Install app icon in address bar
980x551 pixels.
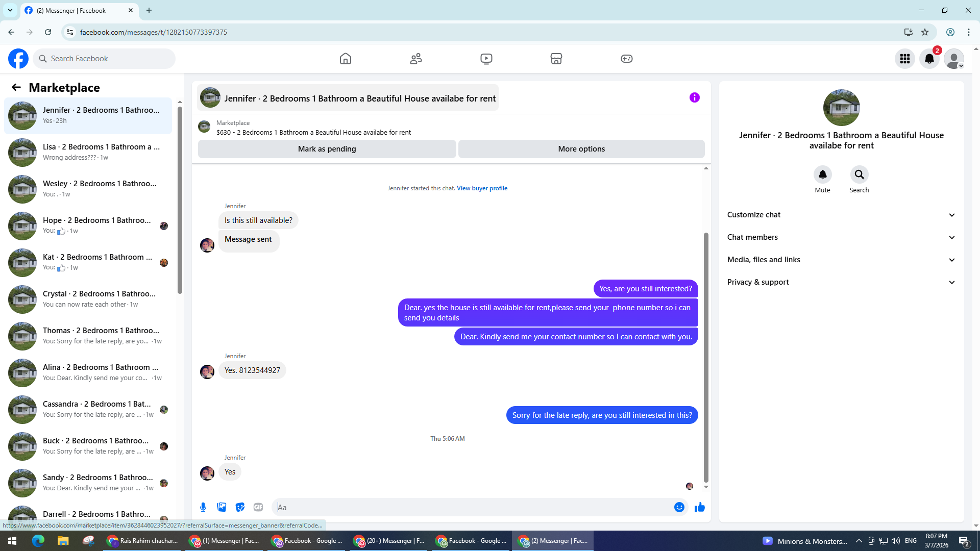pyautogui.click(x=909, y=32)
